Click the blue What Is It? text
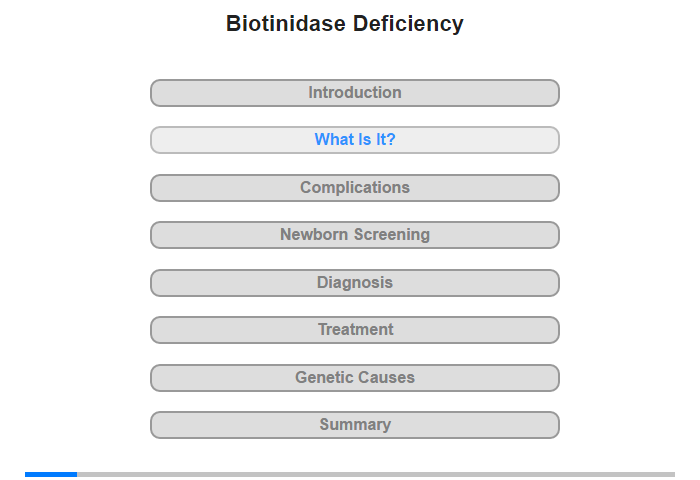 (355, 140)
